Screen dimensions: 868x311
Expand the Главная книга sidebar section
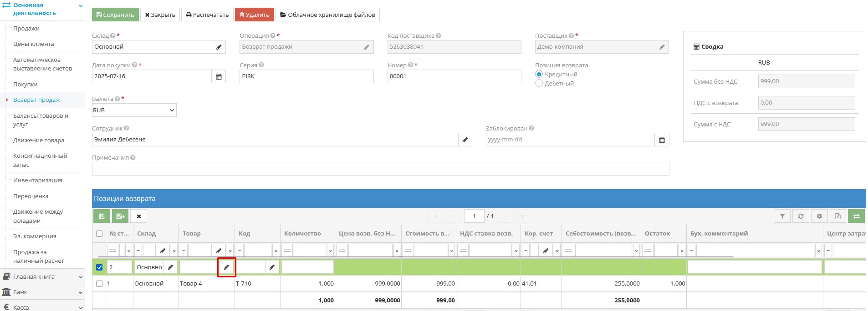coord(42,276)
